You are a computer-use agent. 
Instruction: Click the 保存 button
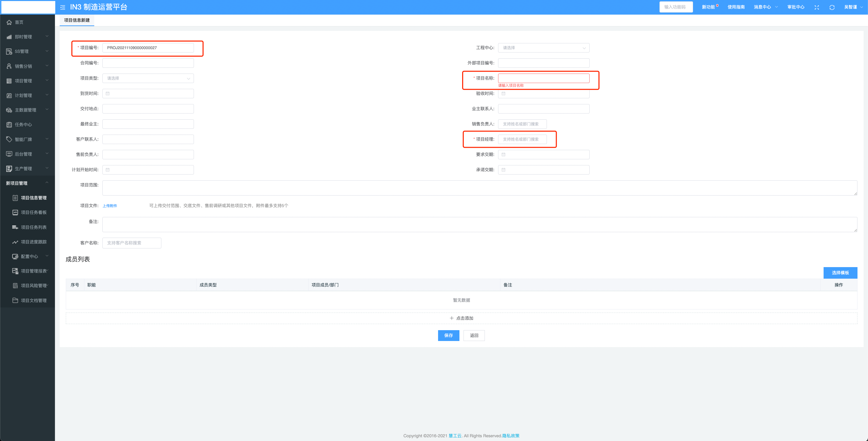(x=448, y=336)
